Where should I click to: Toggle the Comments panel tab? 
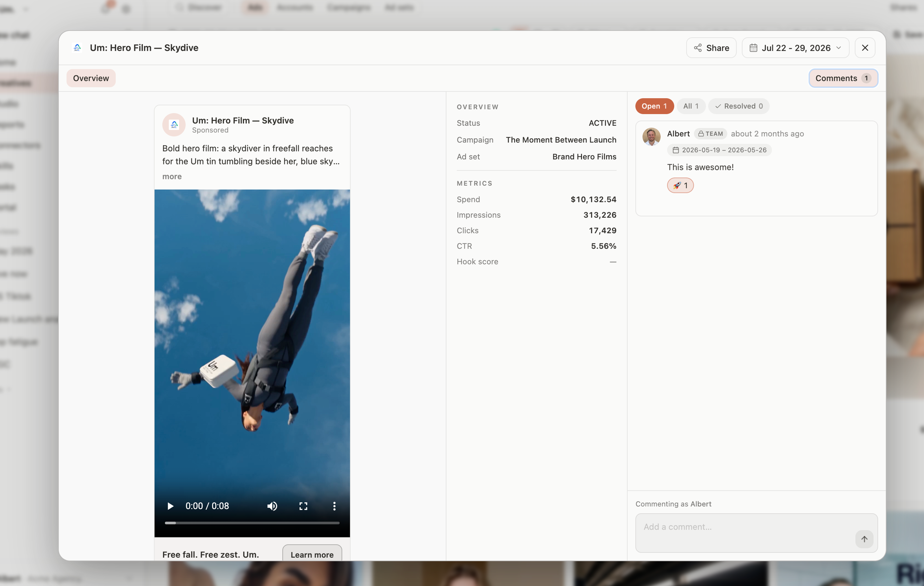tap(843, 78)
